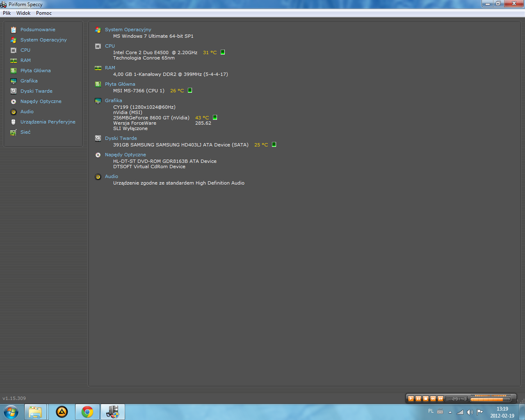The width and height of the screenshot is (525, 420).
Task: Pause playback with the orange pause button
Action: coord(418,399)
